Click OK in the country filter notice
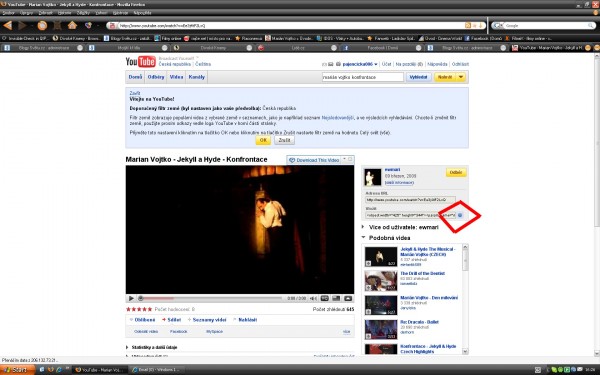600x375 pixels. (x=263, y=140)
